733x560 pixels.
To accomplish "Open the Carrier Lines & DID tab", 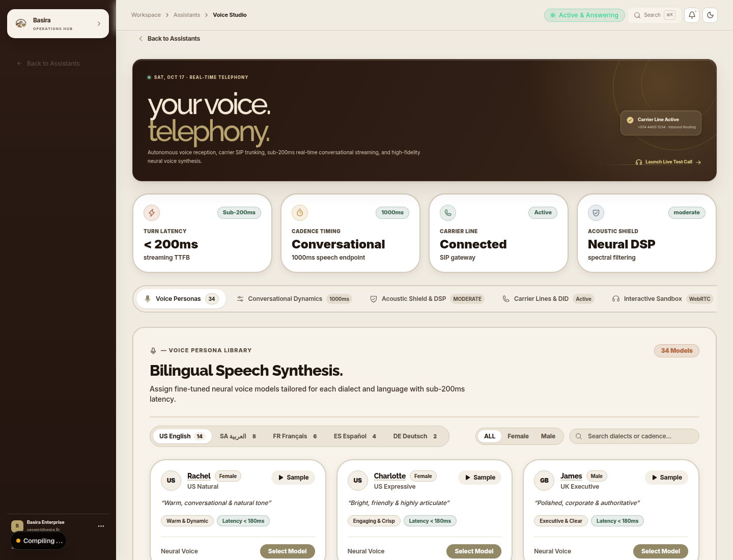I will point(548,299).
